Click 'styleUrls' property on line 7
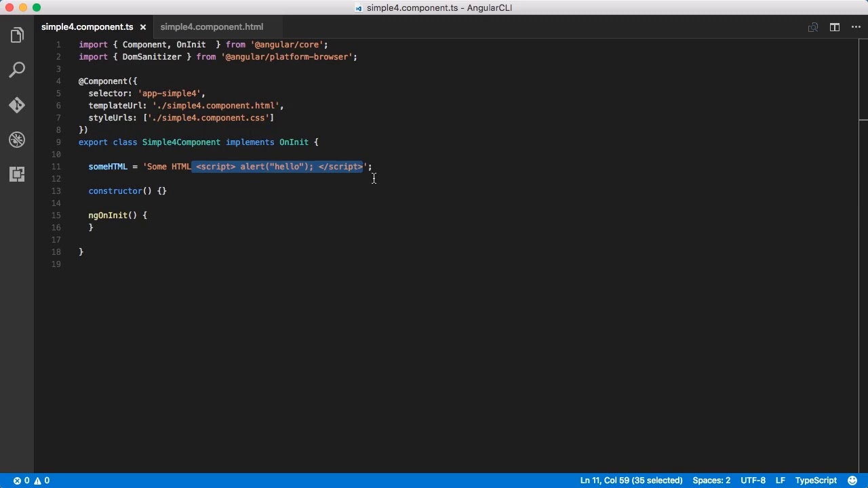This screenshot has width=868, height=488. (x=111, y=118)
